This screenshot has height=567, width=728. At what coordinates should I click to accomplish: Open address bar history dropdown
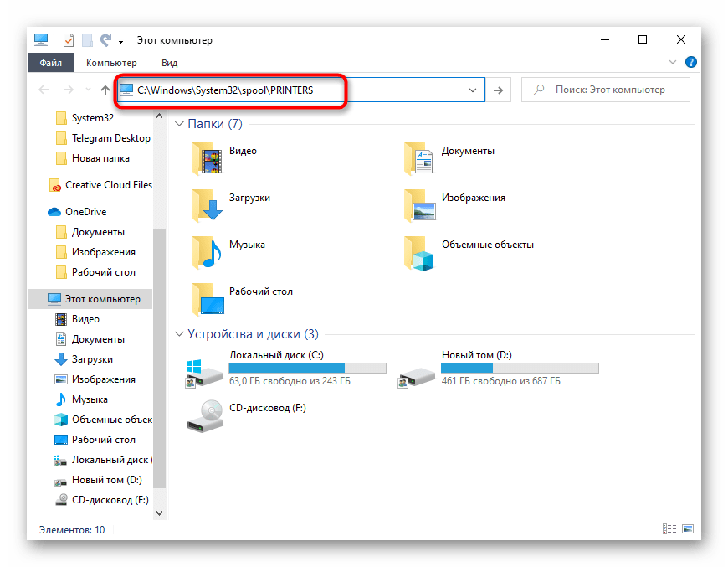[x=473, y=90]
